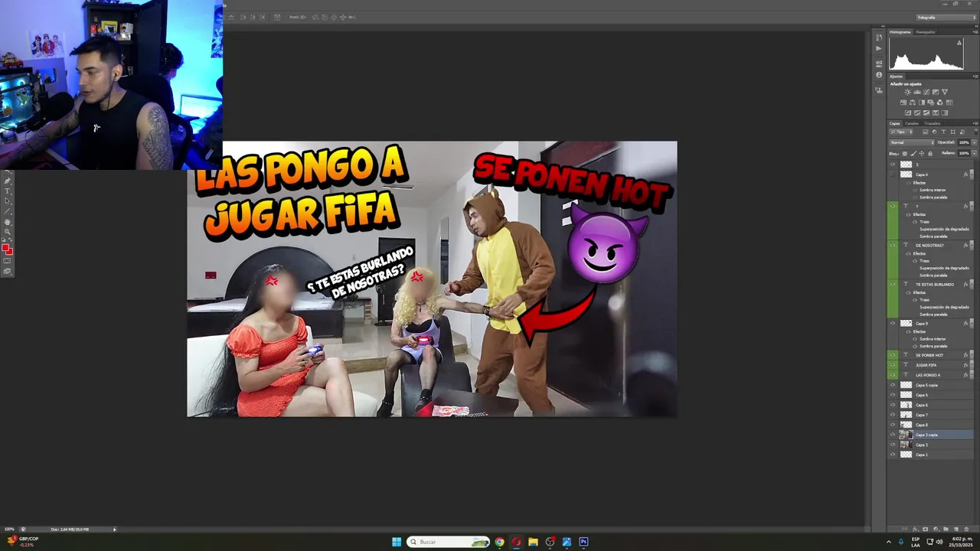
Task: Open the info panel icon in side dock
Action: click(879, 75)
